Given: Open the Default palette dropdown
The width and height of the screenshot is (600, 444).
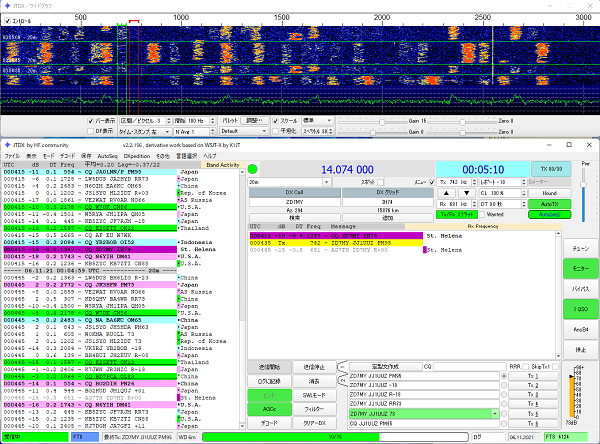Looking at the screenshot, I should point(244,131).
